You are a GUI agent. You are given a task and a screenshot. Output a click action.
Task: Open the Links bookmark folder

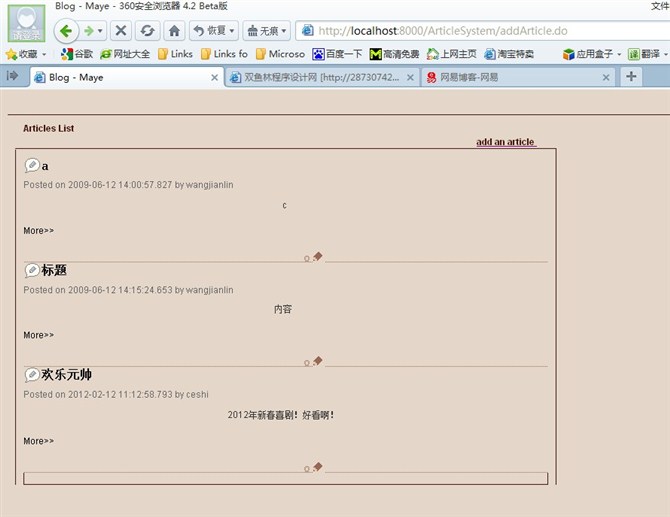(x=175, y=54)
